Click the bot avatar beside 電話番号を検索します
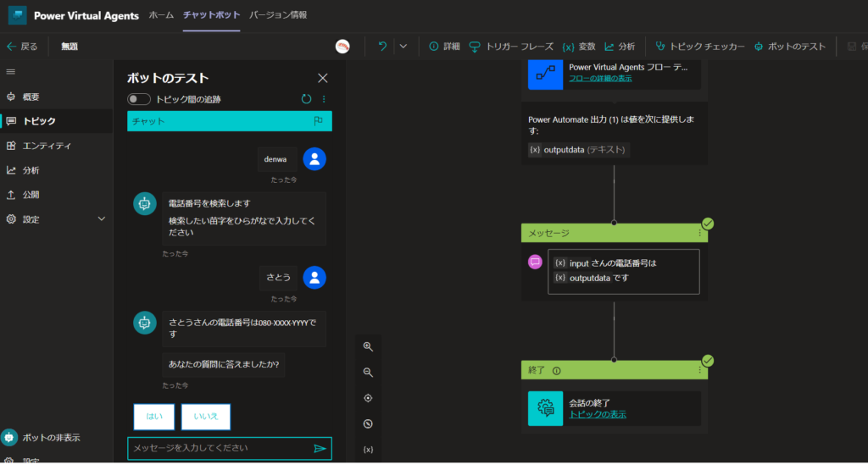The image size is (868, 470). coord(144,203)
